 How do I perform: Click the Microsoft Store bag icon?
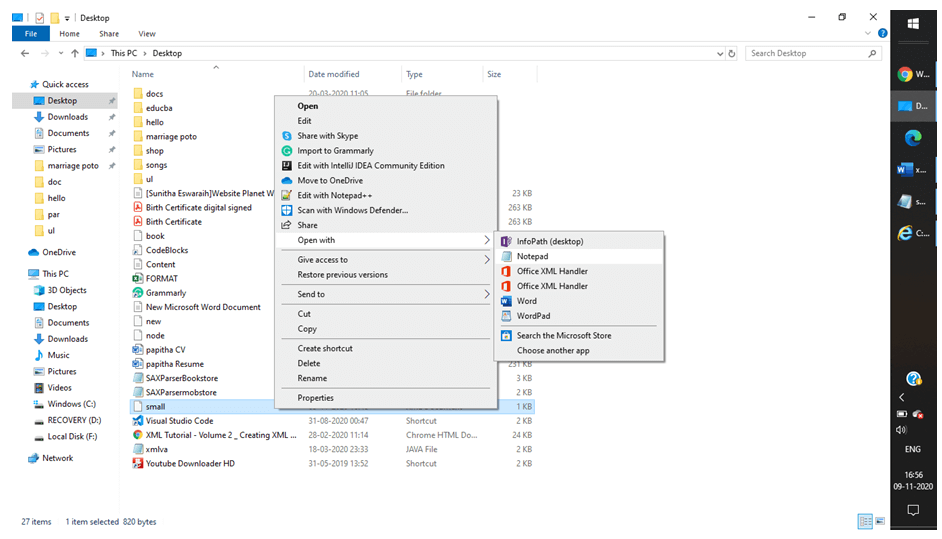coord(506,335)
